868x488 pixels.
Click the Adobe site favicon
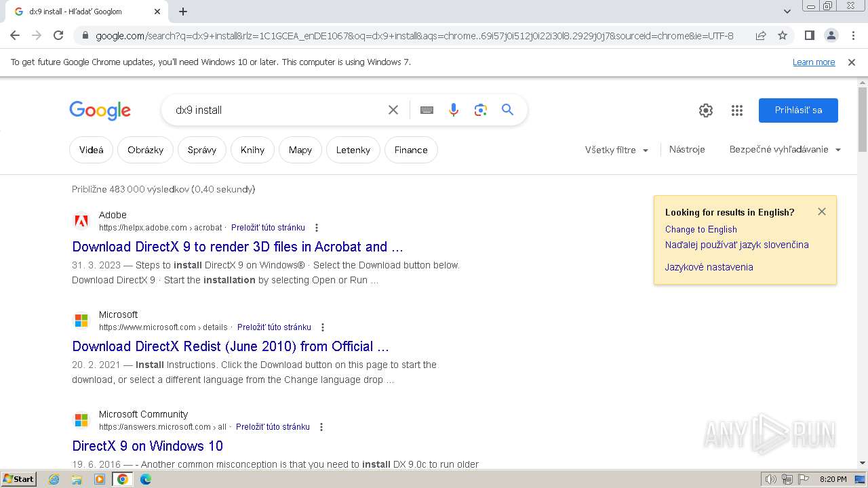[81, 221]
